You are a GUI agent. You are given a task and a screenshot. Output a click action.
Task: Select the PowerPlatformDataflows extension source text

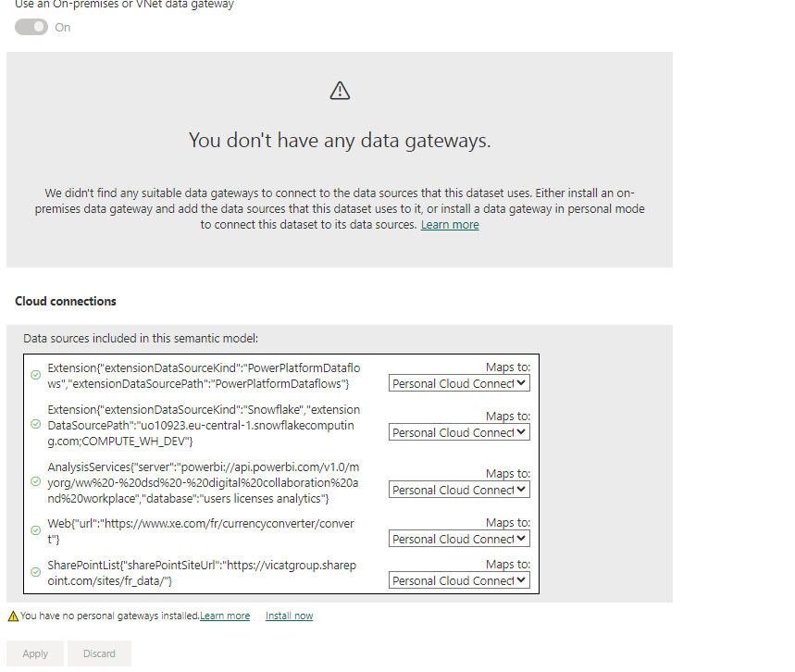click(204, 376)
